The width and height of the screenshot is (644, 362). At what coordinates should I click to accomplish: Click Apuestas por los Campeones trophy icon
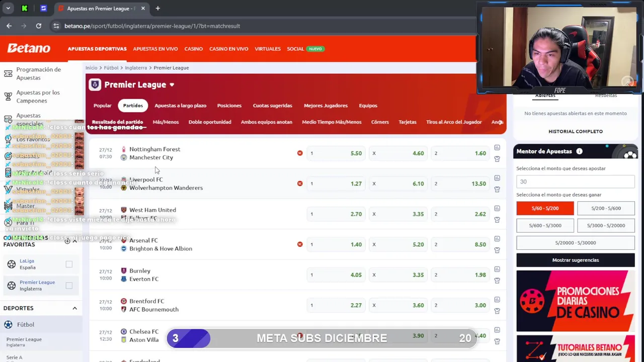click(8, 97)
